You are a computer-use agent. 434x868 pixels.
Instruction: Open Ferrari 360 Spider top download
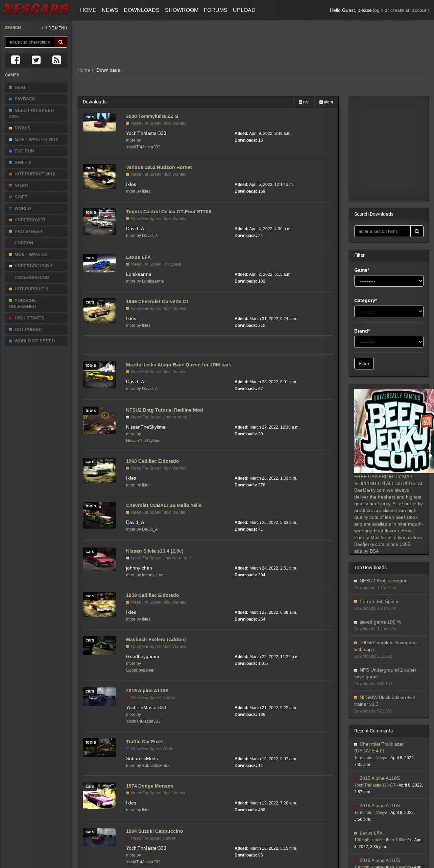coord(379,601)
